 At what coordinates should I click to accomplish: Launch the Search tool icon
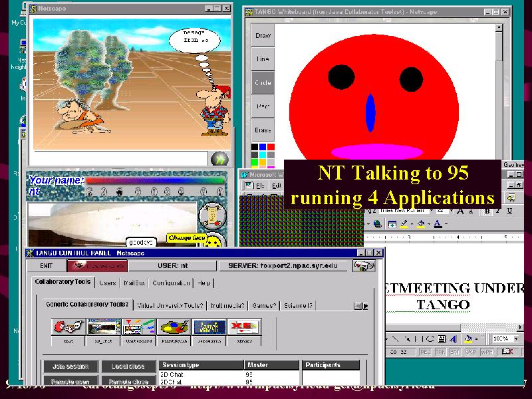pyautogui.click(x=209, y=327)
